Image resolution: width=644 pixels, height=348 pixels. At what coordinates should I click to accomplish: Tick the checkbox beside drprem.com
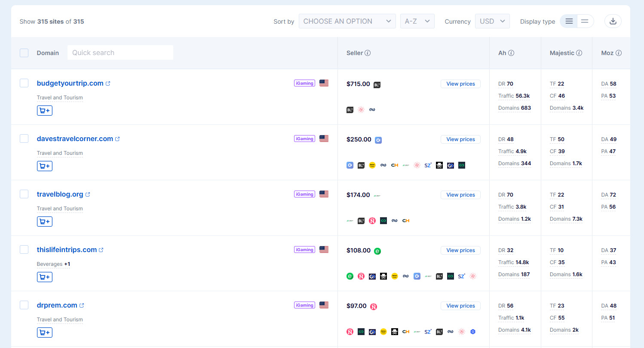click(24, 305)
